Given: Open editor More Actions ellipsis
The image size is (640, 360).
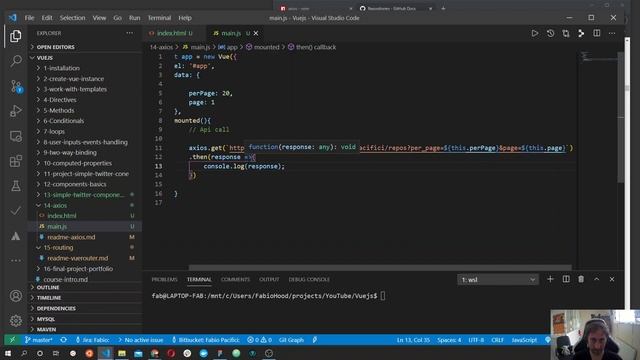Looking at the screenshot, I should coord(612,33).
